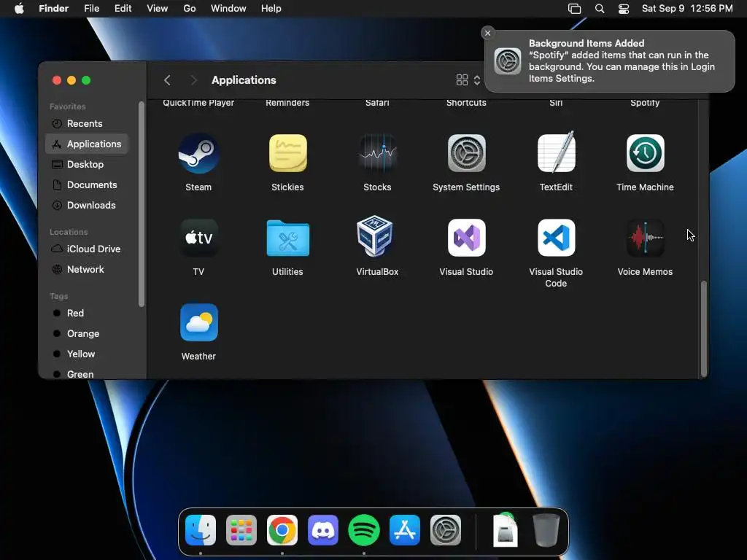The width and height of the screenshot is (747, 560).
Task: Open the disk installer item in the Dock
Action: (505, 529)
